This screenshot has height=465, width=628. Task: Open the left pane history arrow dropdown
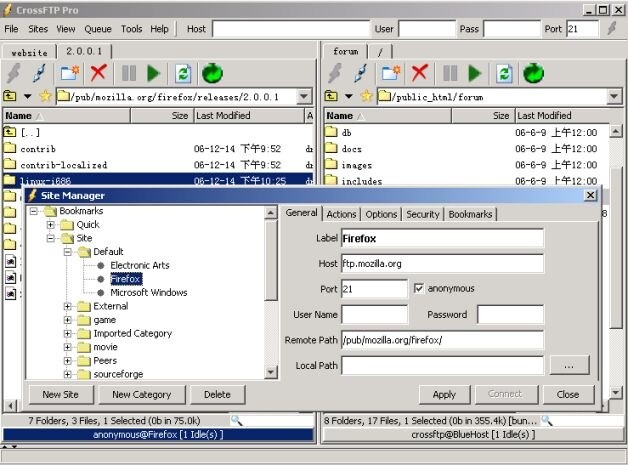pyautogui.click(x=28, y=96)
